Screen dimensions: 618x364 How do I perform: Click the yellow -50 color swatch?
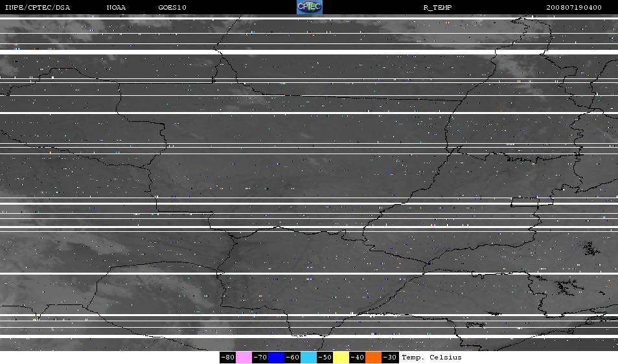341,358
